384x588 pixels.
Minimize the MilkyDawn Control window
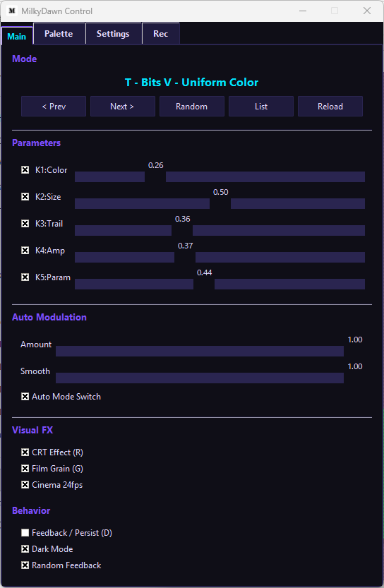303,11
